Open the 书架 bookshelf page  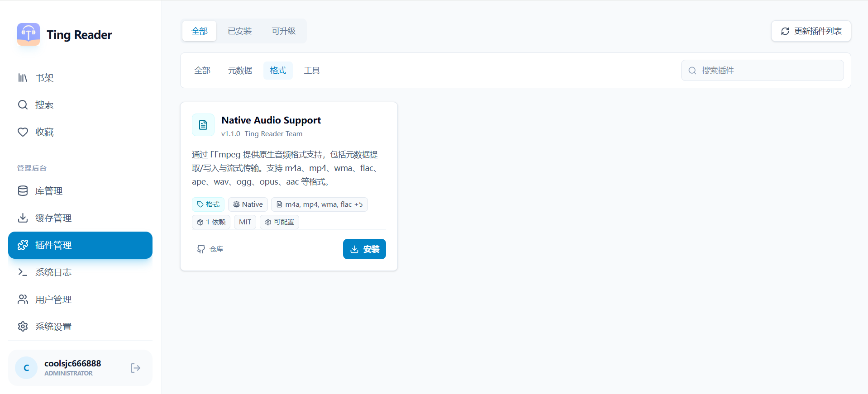[80, 78]
